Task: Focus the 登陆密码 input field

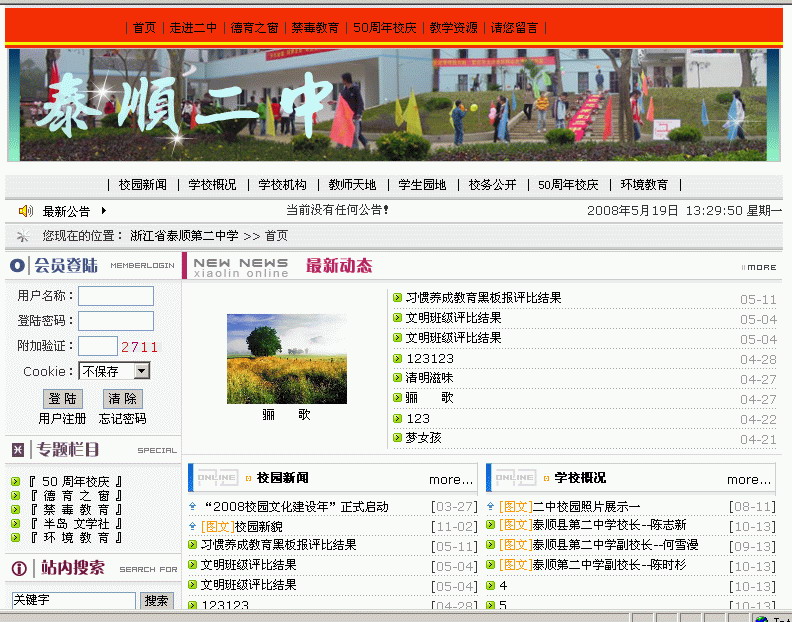Action: [116, 321]
